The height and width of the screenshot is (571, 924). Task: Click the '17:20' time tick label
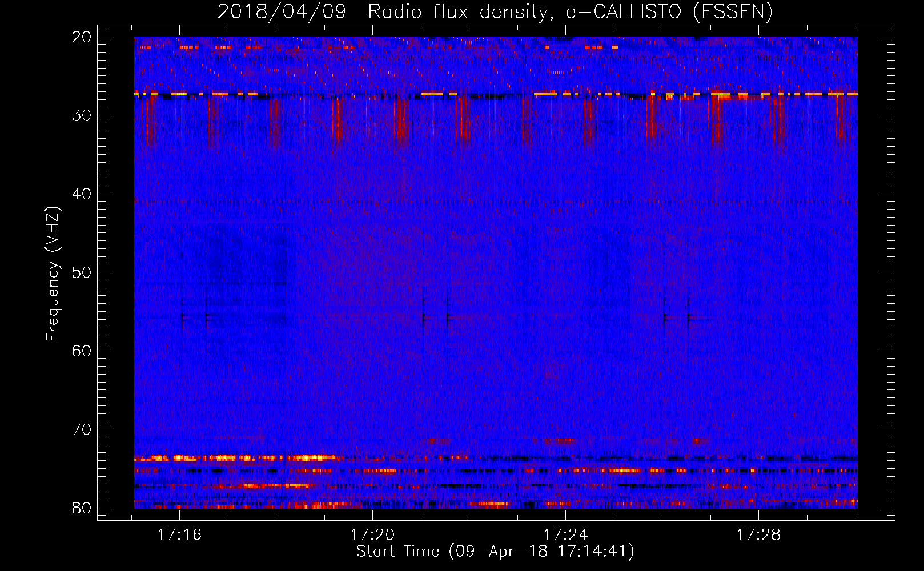373,535
